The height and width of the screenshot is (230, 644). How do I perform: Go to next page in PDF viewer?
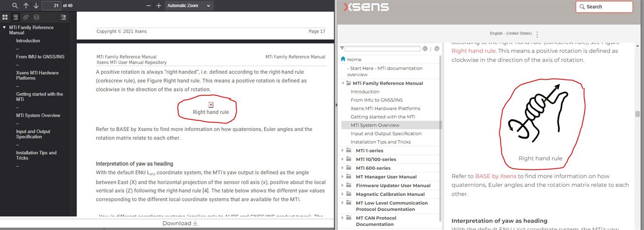tap(36, 6)
